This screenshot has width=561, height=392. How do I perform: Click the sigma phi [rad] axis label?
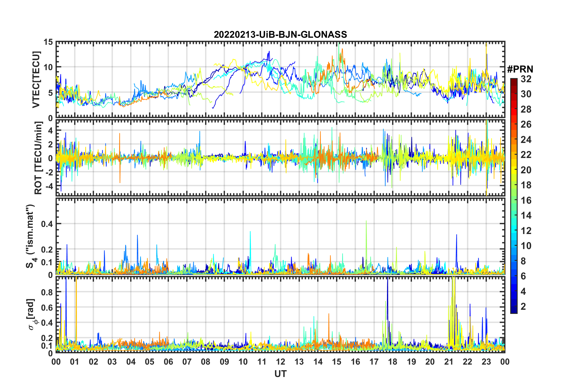pos(32,314)
